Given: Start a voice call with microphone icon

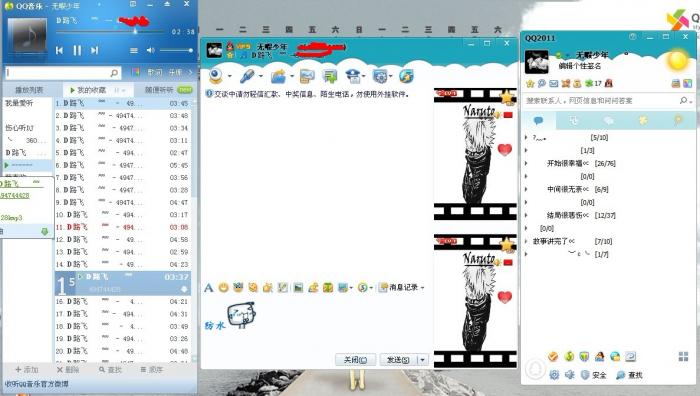Looking at the screenshot, I should (247, 76).
